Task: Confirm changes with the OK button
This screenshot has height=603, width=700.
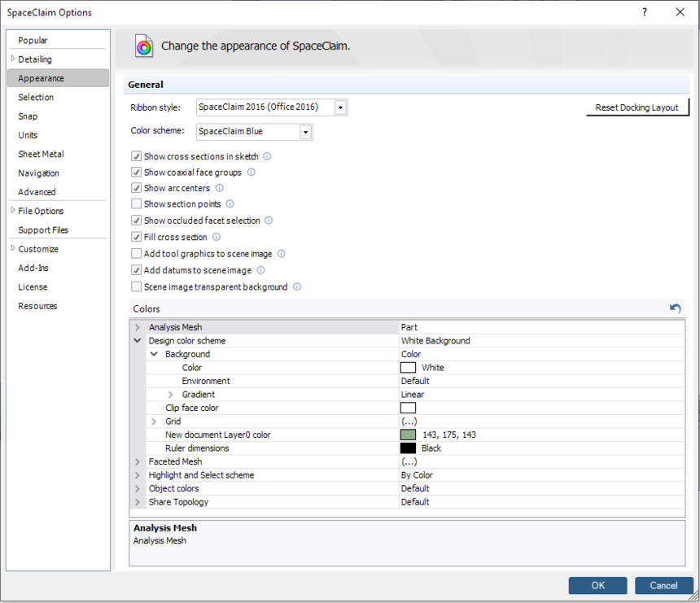Action: 597,586
